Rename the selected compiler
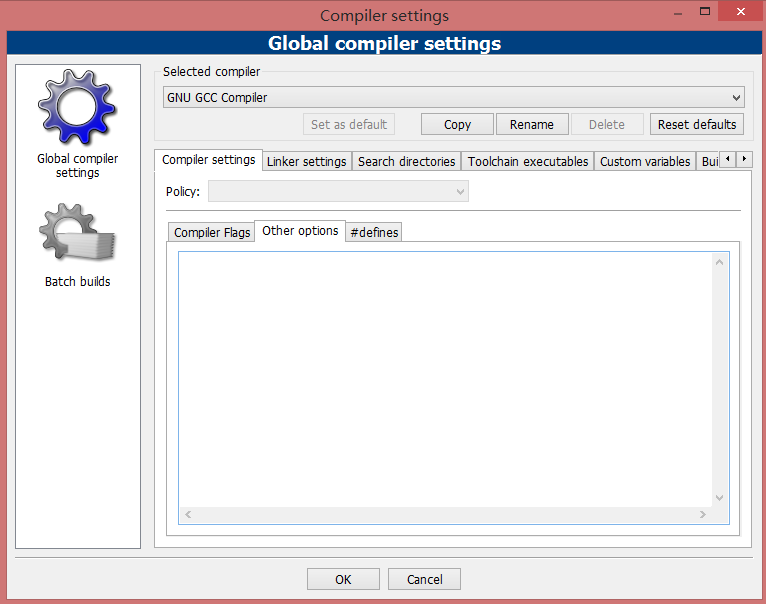Image resolution: width=766 pixels, height=604 pixels. [532, 124]
